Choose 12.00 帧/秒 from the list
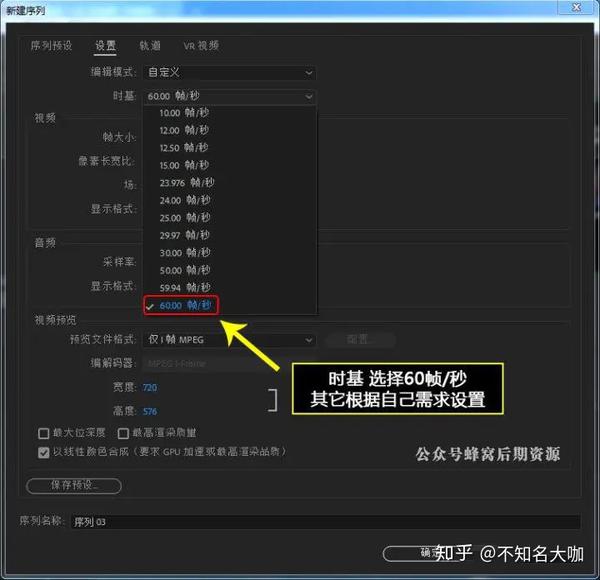Viewport: 600px width, 580px height. pos(230,130)
